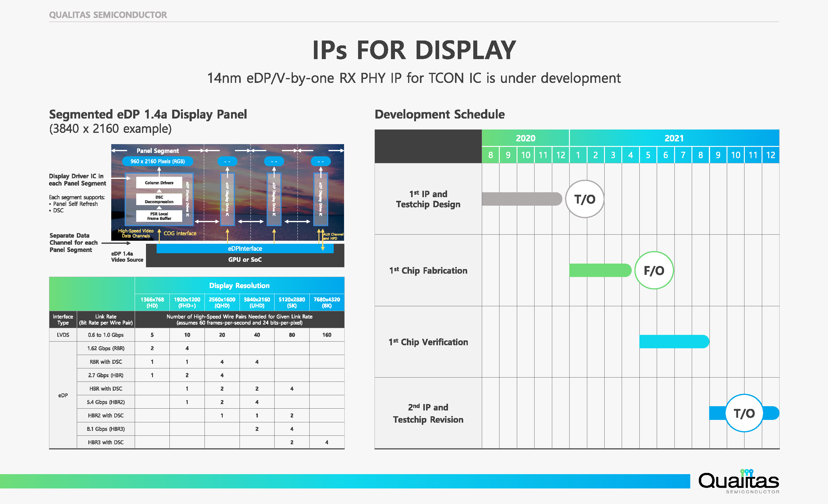
Task: Click the 7680x4320 (8K) column header
Action: coord(326,302)
